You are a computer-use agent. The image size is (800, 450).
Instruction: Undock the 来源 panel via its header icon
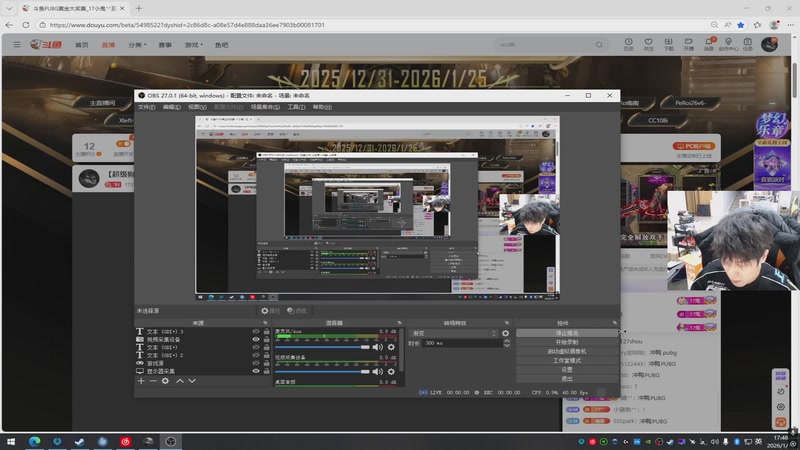coord(265,323)
